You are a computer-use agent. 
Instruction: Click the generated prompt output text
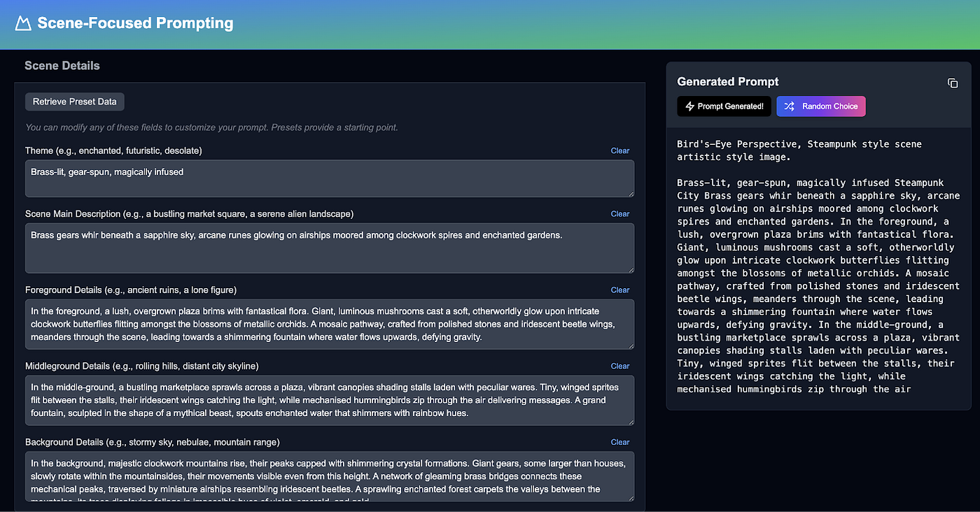coord(817,266)
